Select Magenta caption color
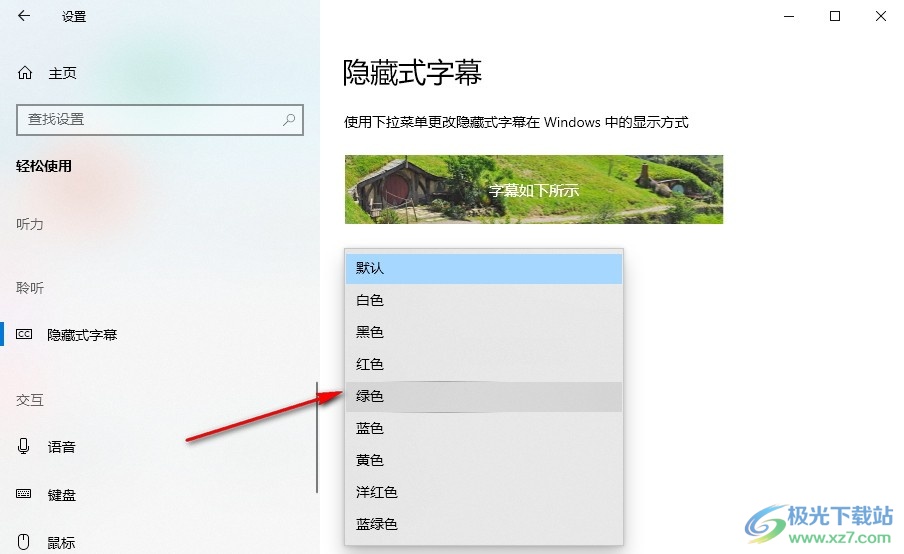 [484, 492]
